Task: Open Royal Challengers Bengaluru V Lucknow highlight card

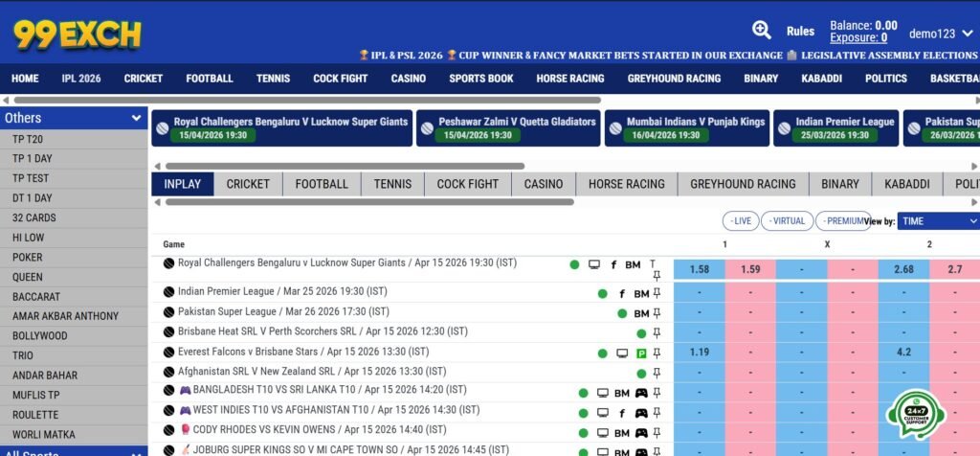Action: (280, 128)
